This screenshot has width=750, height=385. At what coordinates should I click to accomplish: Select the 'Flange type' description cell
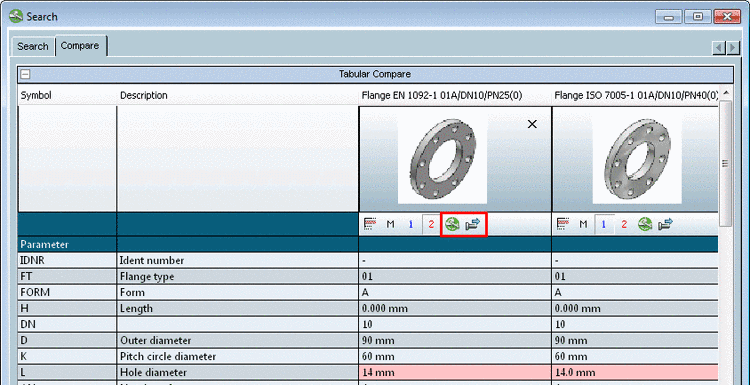pos(238,276)
